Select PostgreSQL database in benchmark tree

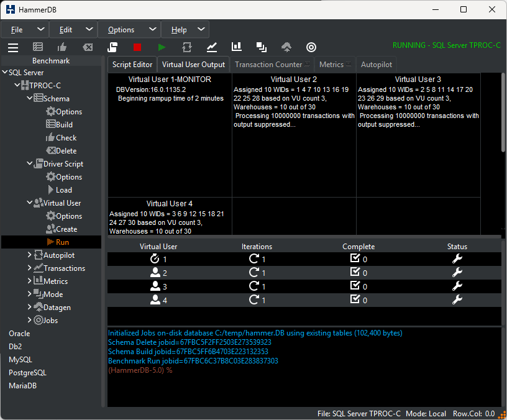pyautogui.click(x=27, y=373)
